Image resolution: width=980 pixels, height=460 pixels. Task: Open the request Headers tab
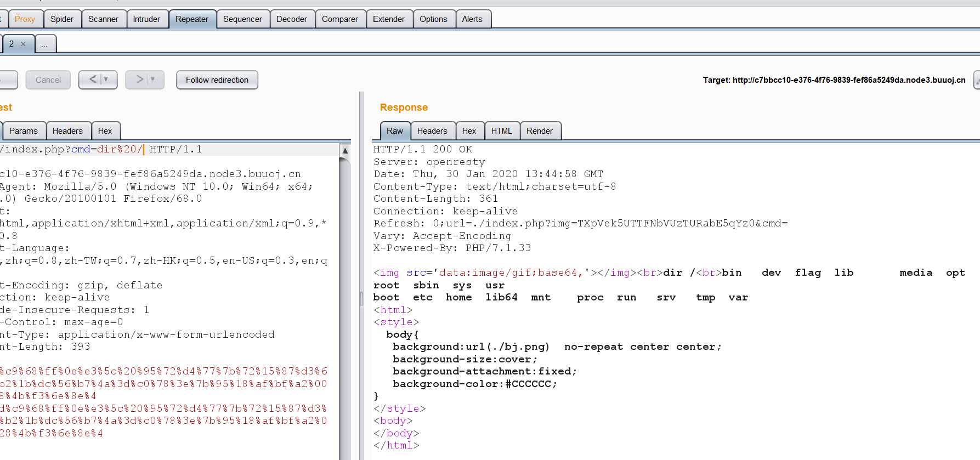pyautogui.click(x=67, y=131)
